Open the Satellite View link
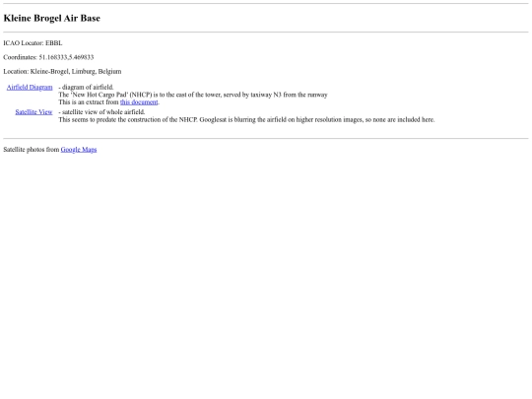The image size is (532, 399). click(x=33, y=112)
